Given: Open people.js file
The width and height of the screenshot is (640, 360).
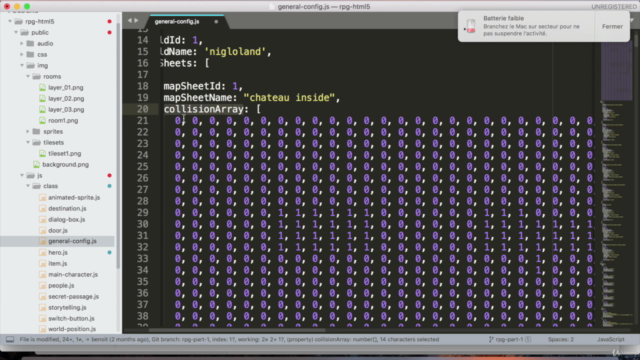Looking at the screenshot, I should [61, 285].
